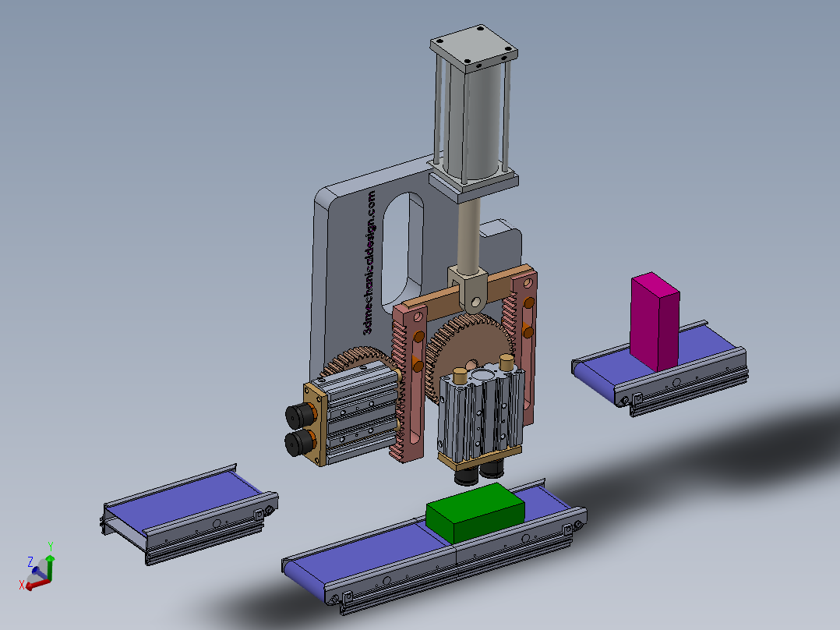
Task: Click the oblong slot in the back plate
Action: (402, 252)
